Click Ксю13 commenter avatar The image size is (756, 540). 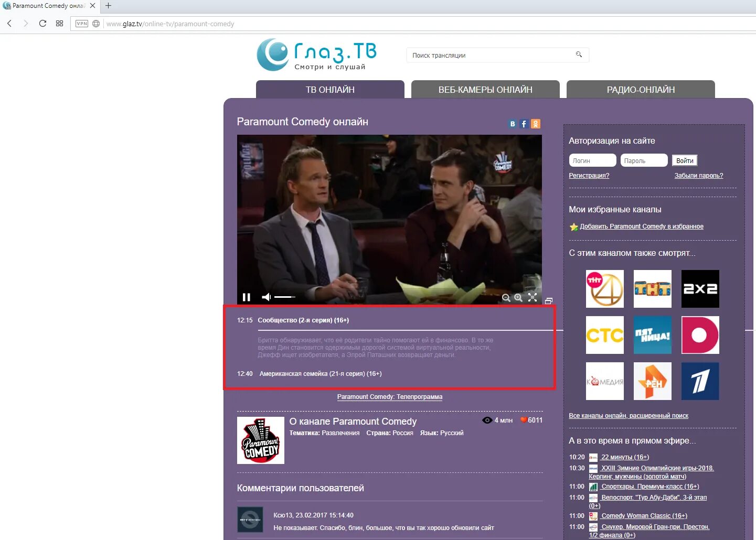[x=250, y=520]
